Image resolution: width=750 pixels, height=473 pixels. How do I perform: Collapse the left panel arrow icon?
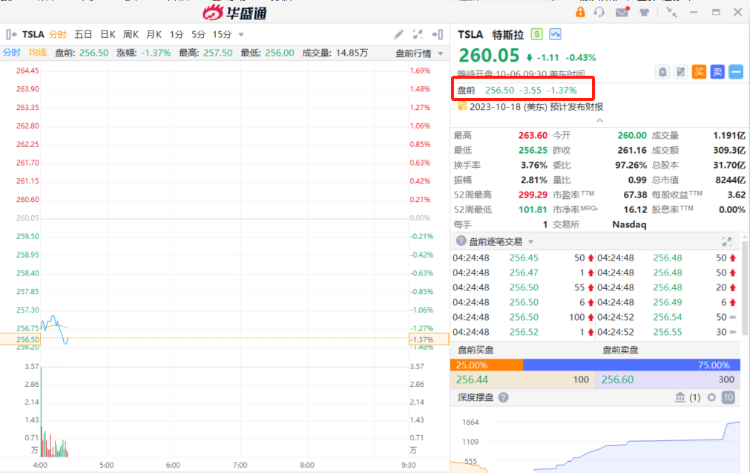click(x=11, y=34)
